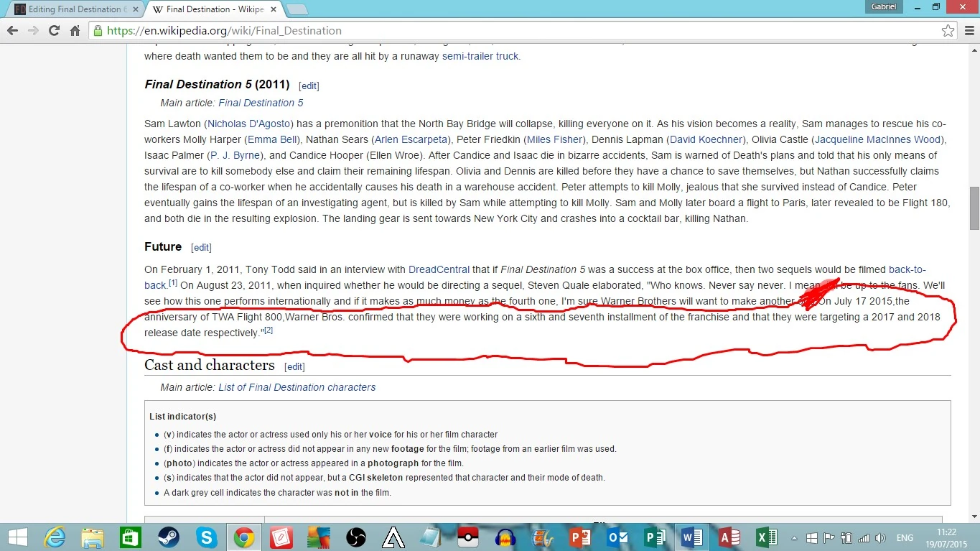Click the green padlock security icon
This screenshot has height=551, width=980.
pyautogui.click(x=98, y=31)
